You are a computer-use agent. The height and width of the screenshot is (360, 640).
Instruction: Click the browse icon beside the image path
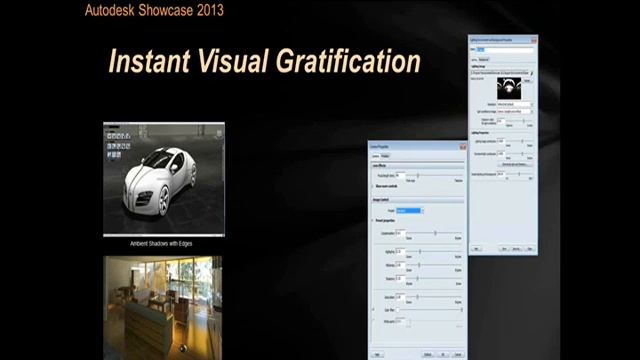532,73
